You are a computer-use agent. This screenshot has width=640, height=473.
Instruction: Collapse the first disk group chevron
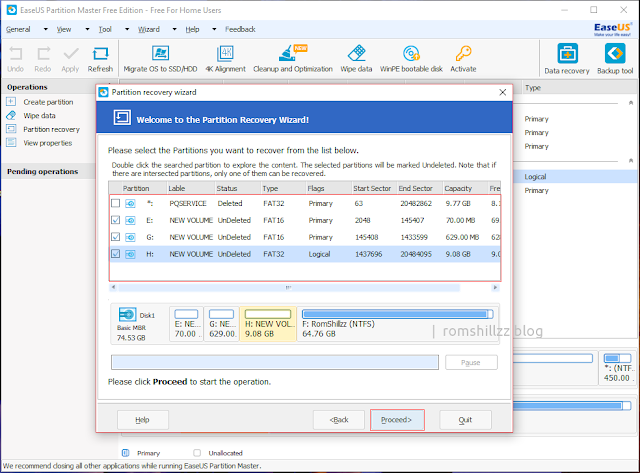click(x=631, y=103)
